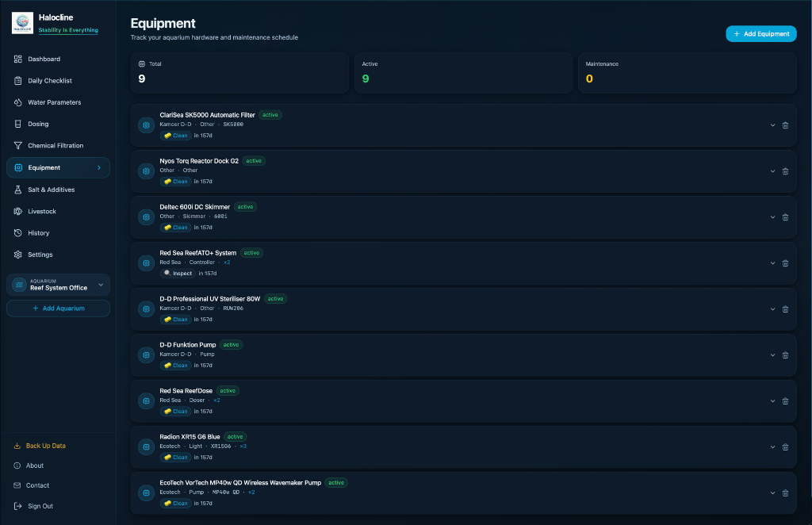The height and width of the screenshot is (525, 812).
Task: Delete Deltec 600i DC Skimmer
Action: (785, 218)
